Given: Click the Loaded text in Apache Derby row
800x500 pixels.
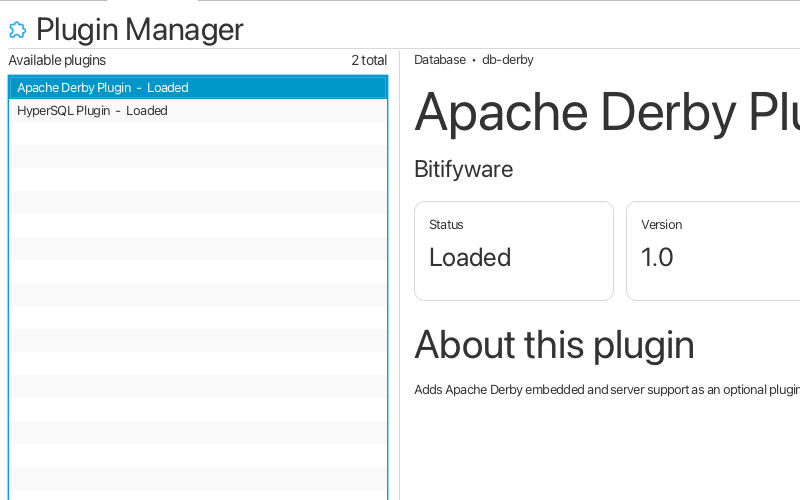Looking at the screenshot, I should 168,88.
